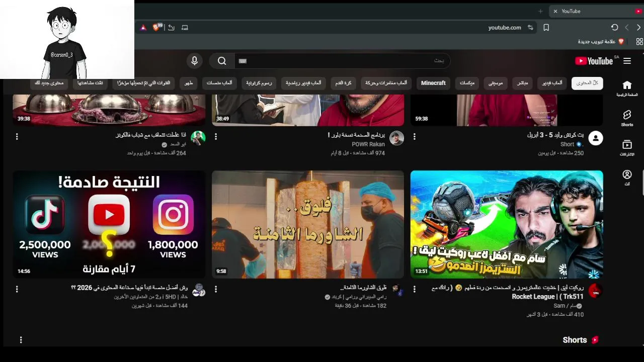
Task: Select the 'ألعاب فيديو' filter chip
Action: [552, 83]
